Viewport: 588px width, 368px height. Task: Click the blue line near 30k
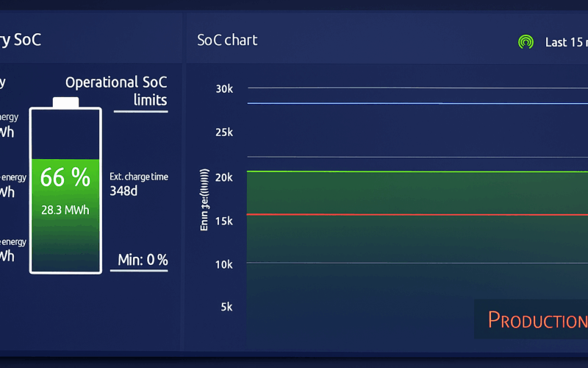[x=412, y=104]
